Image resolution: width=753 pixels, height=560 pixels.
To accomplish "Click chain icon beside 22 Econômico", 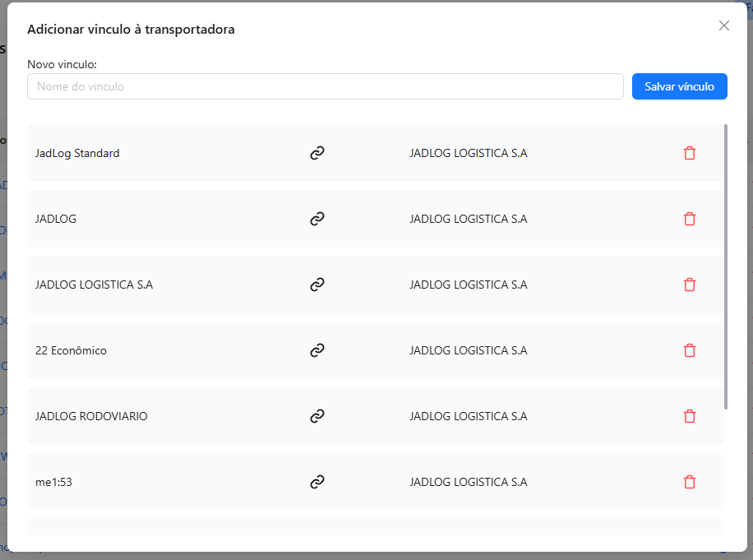I will (x=317, y=350).
